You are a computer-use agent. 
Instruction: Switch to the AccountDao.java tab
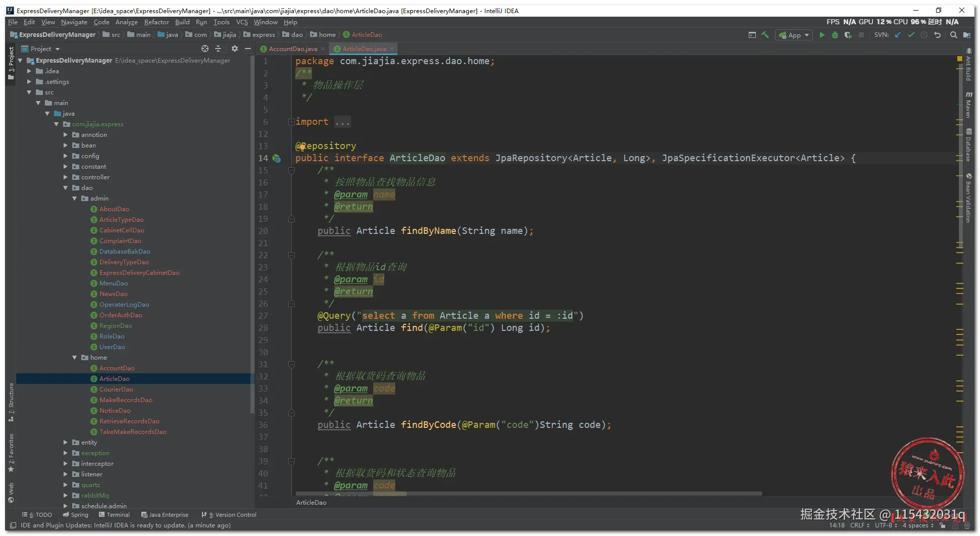(x=293, y=49)
